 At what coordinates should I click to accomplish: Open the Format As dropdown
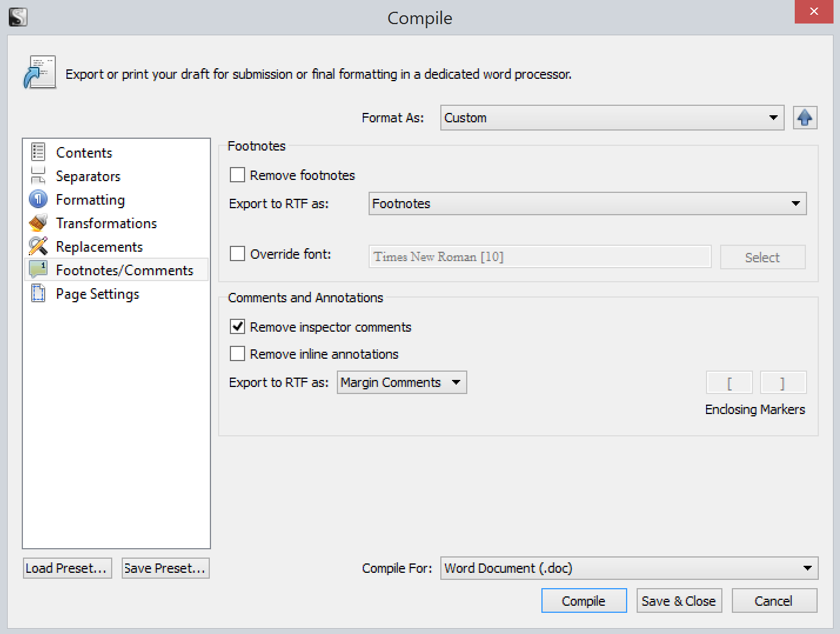tap(611, 118)
